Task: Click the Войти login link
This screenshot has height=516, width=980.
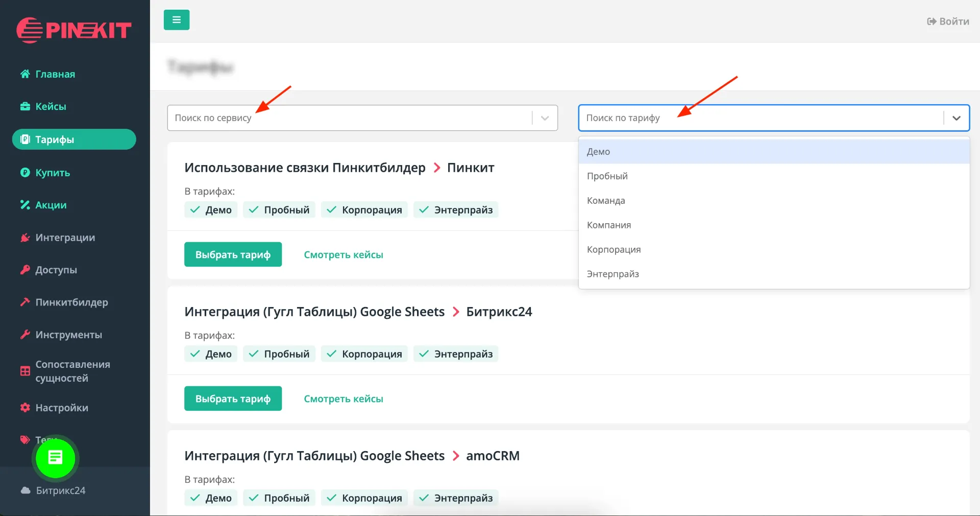Action: (x=948, y=21)
